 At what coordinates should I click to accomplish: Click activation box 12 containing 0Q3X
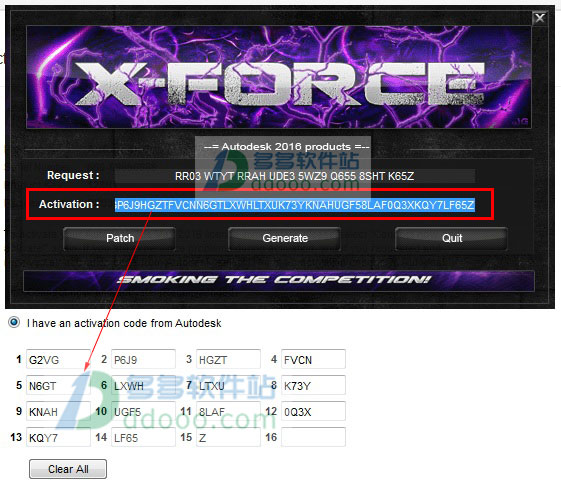point(313,411)
